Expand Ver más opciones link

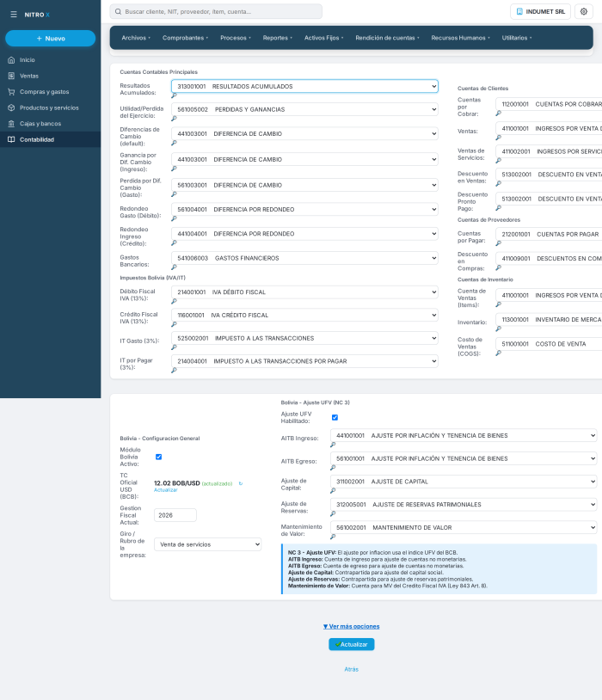coord(352,626)
